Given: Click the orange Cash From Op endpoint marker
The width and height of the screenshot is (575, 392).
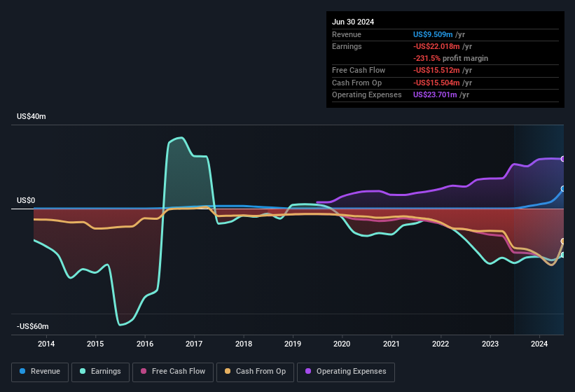Looking at the screenshot, I should click(x=563, y=241).
